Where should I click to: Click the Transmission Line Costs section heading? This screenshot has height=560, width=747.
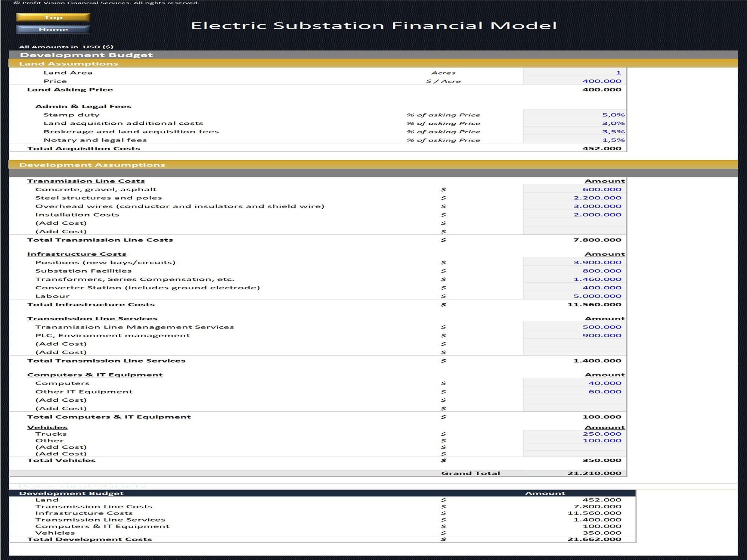[x=86, y=181]
